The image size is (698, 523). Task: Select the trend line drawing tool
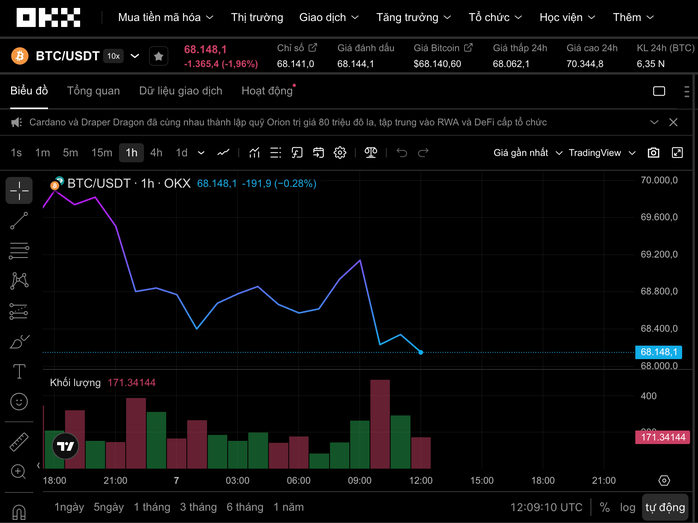click(x=19, y=221)
